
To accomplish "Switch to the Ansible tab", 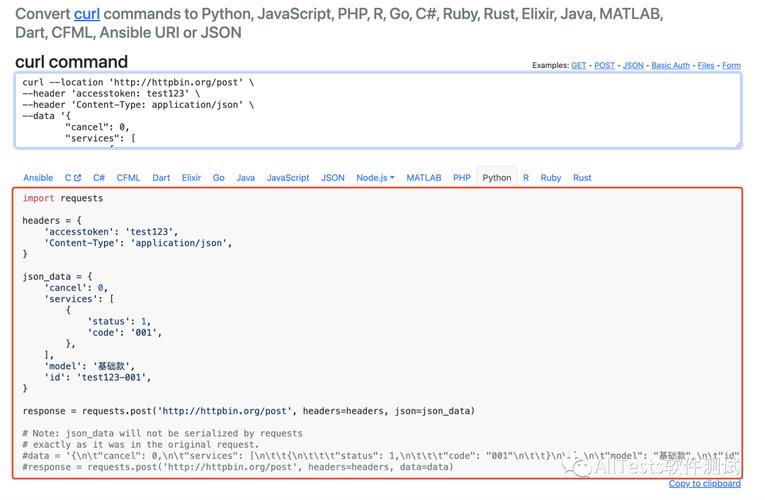I will tap(38, 178).
